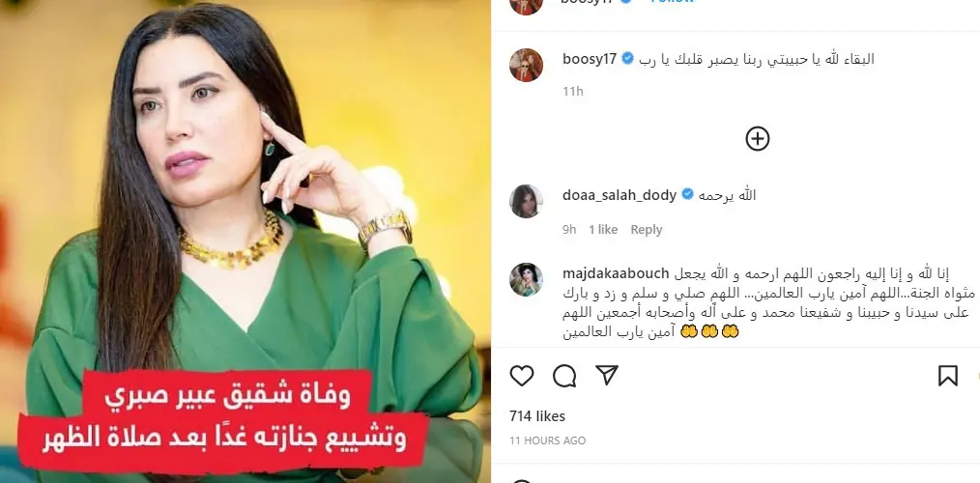Open boosy17 profile picture in the caption
This screenshot has width=980, height=483.
[x=526, y=65]
